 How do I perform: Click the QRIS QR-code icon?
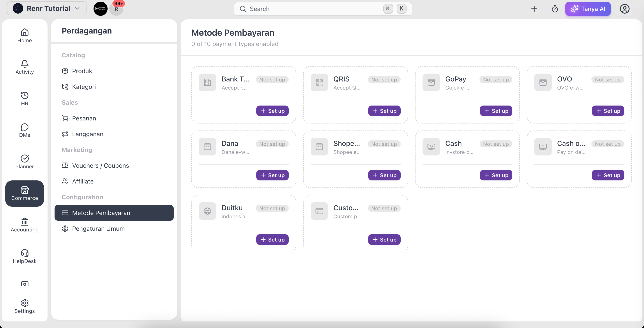pos(319,82)
